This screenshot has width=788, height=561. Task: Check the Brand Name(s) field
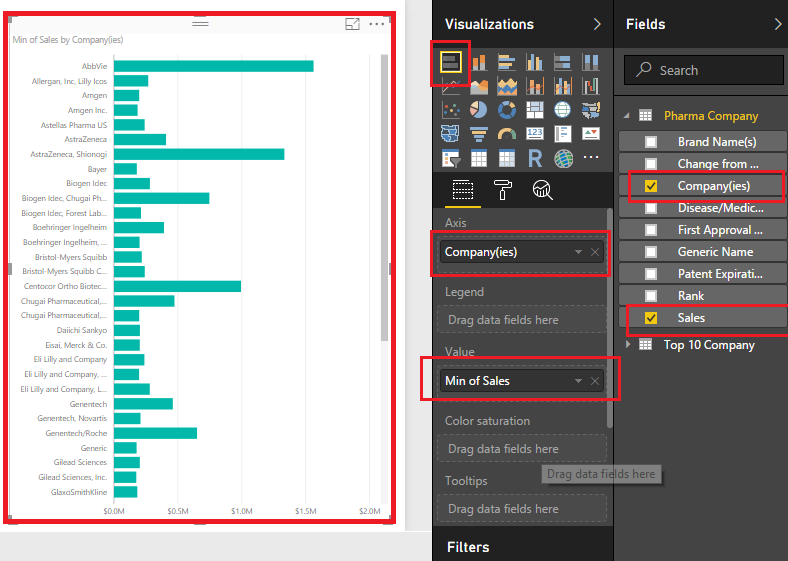(x=651, y=142)
